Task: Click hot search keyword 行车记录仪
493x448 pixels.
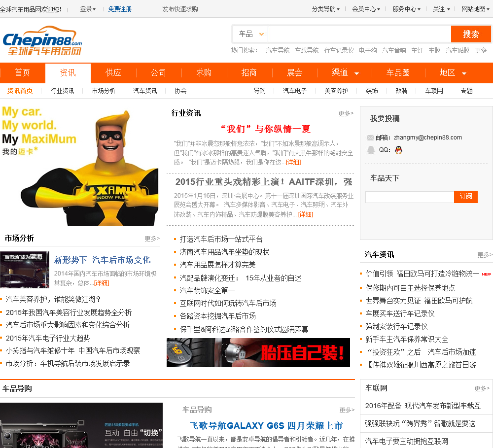Action: click(x=339, y=50)
